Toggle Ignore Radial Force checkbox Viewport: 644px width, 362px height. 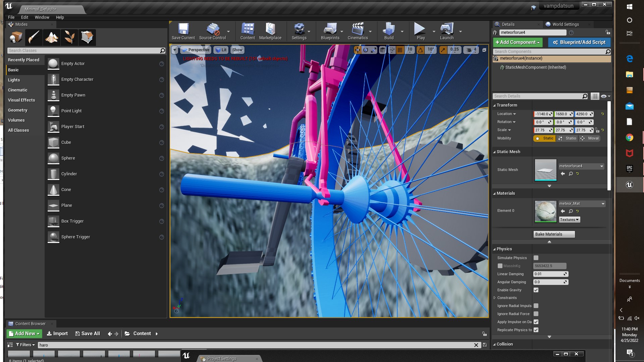536,314
